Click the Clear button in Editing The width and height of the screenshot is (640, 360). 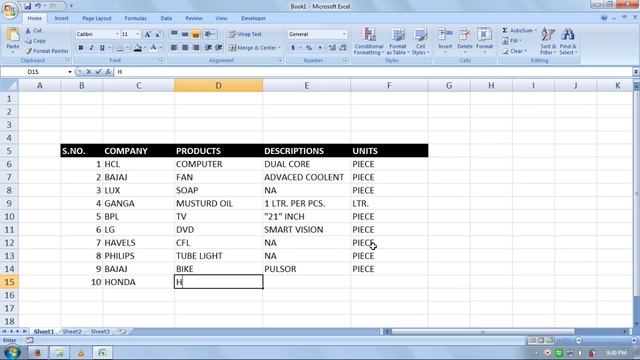coord(514,51)
